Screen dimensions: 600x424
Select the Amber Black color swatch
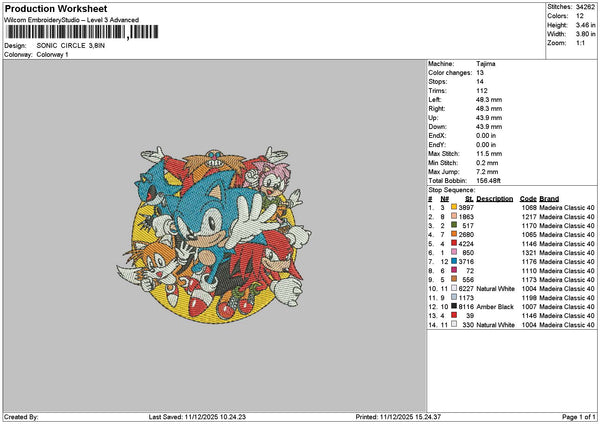pos(454,307)
